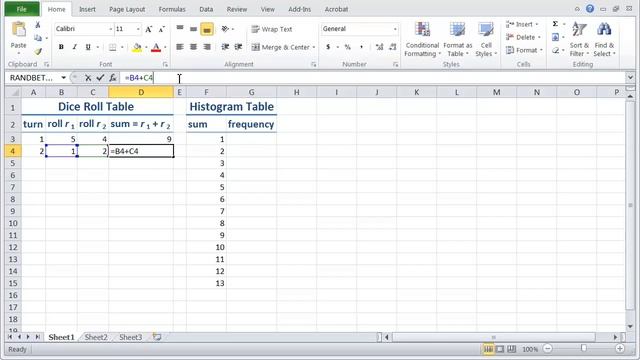Apply Comma Style format
The image size is (640, 360).
pos(361,47)
